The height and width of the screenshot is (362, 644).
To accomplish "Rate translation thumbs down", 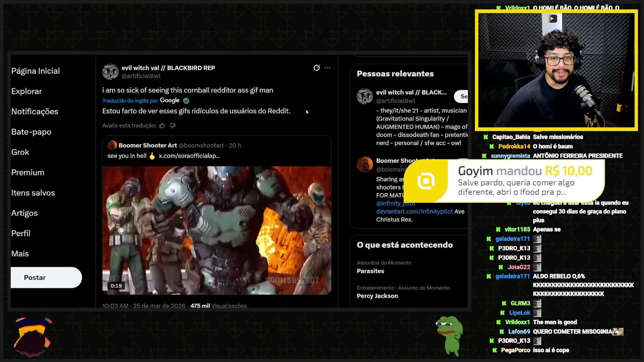I will (173, 125).
